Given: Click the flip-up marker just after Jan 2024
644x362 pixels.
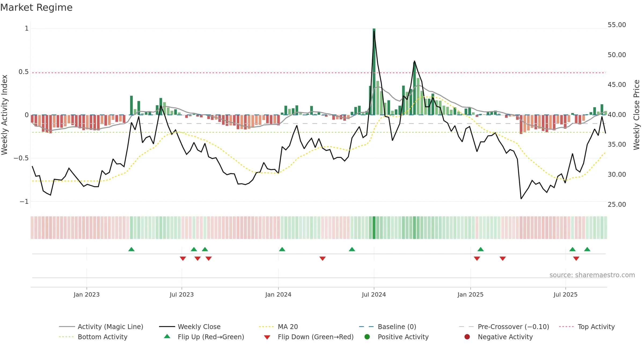Looking at the screenshot, I should pos(282,249).
